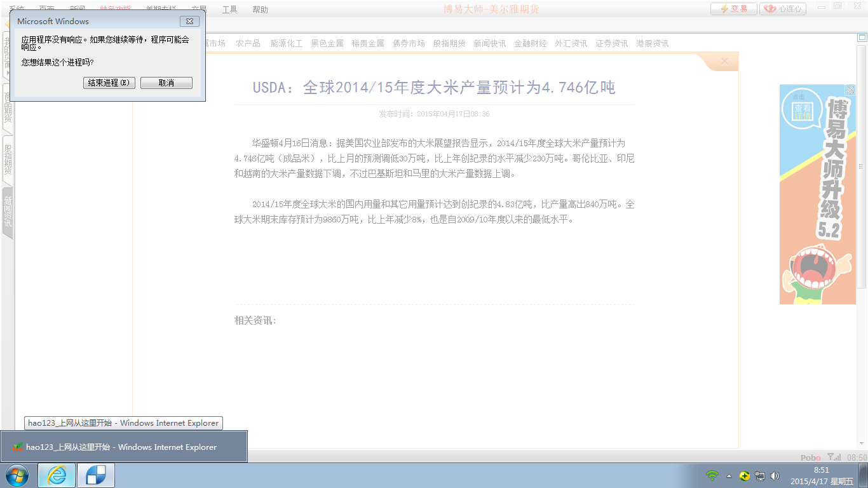The height and width of the screenshot is (488, 868).
Task: Click the Pobo signal strength indicator
Action: click(x=834, y=457)
